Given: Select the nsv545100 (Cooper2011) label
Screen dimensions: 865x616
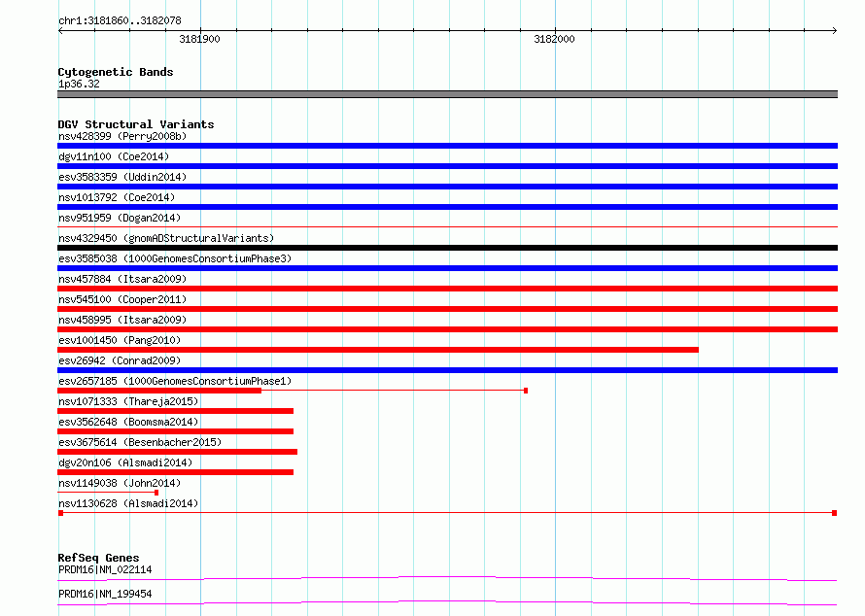Looking at the screenshot, I should 122,299.
